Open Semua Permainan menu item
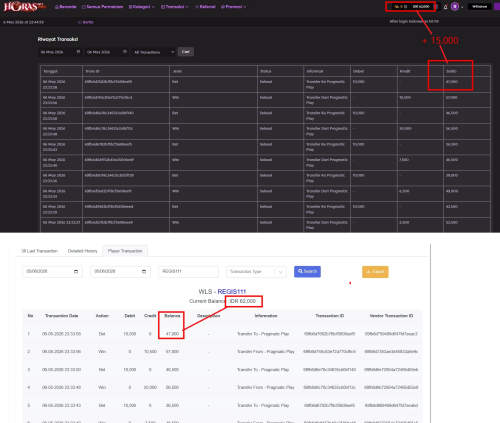Screen dimensions: 500x423 [x=102, y=7]
